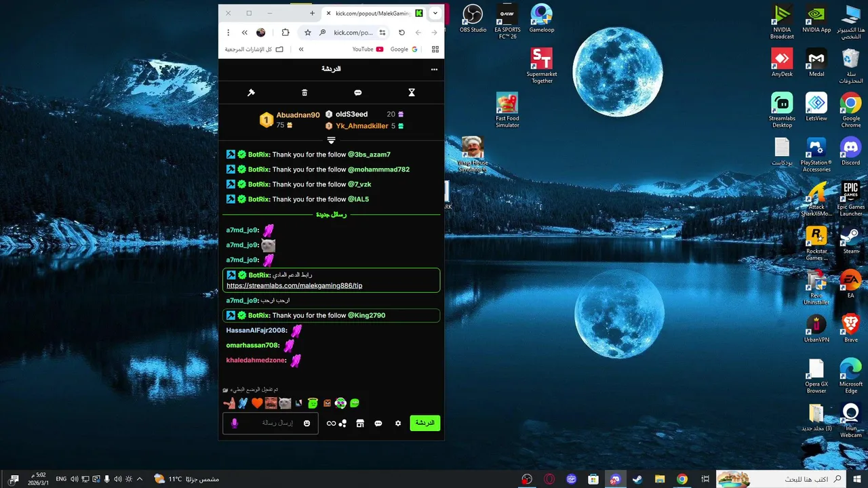This screenshot has width=868, height=488.
Task: Open Supermarket Together desktop icon
Action: click(x=541, y=66)
